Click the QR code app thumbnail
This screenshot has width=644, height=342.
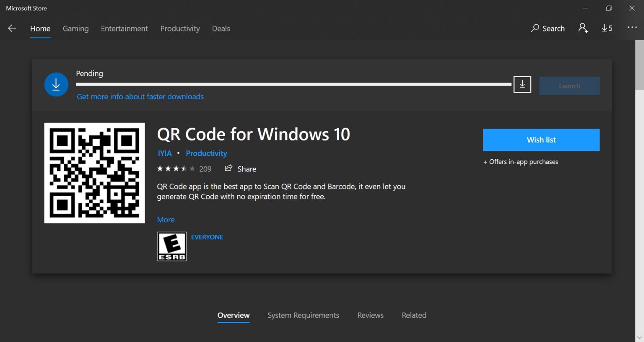click(94, 173)
